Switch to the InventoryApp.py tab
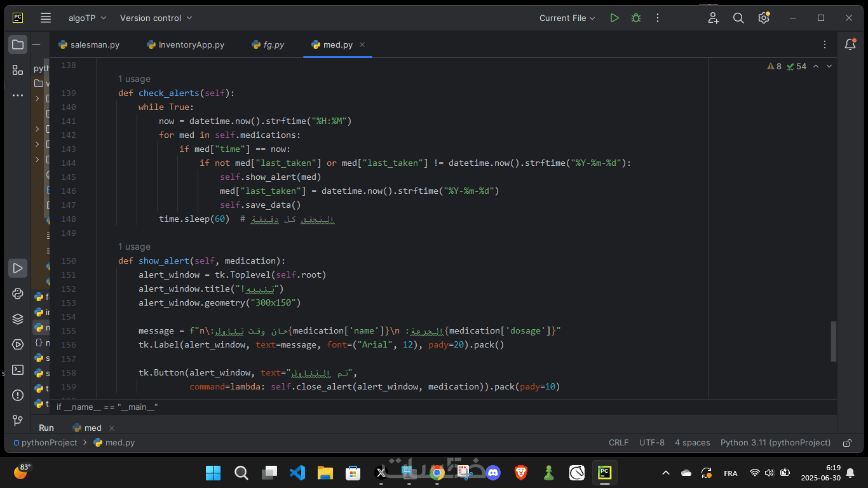 (x=191, y=44)
